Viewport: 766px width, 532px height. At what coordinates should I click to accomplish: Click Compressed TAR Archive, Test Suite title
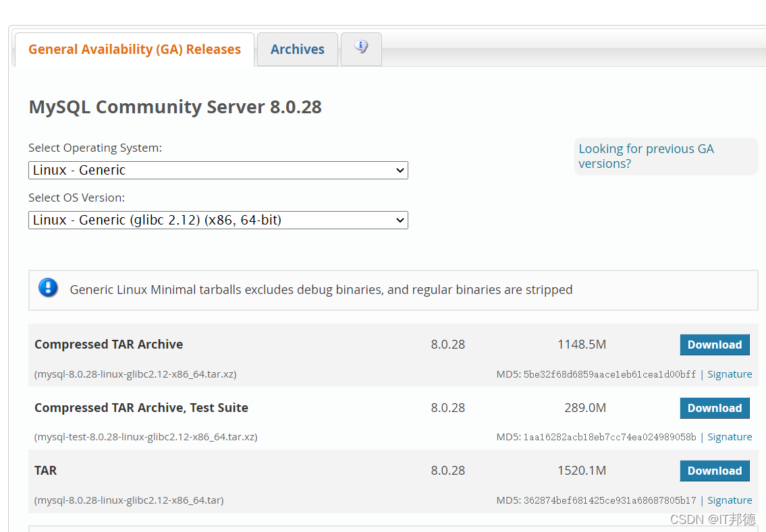141,408
